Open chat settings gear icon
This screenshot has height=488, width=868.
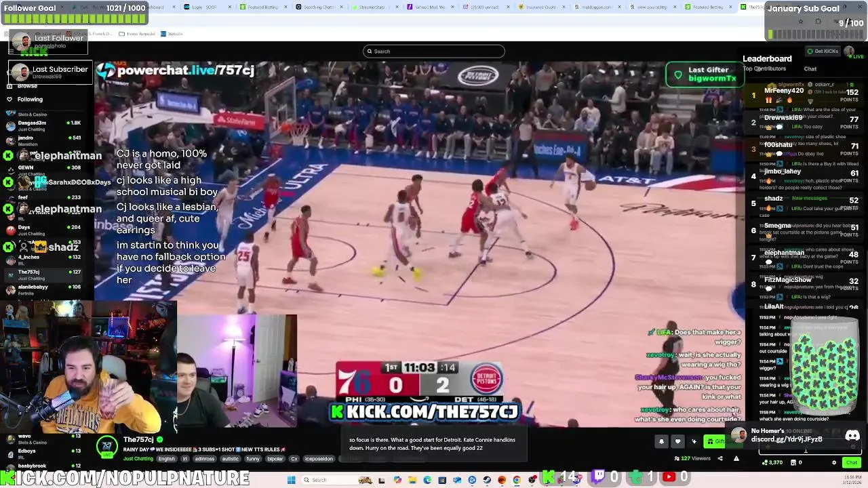click(834, 463)
